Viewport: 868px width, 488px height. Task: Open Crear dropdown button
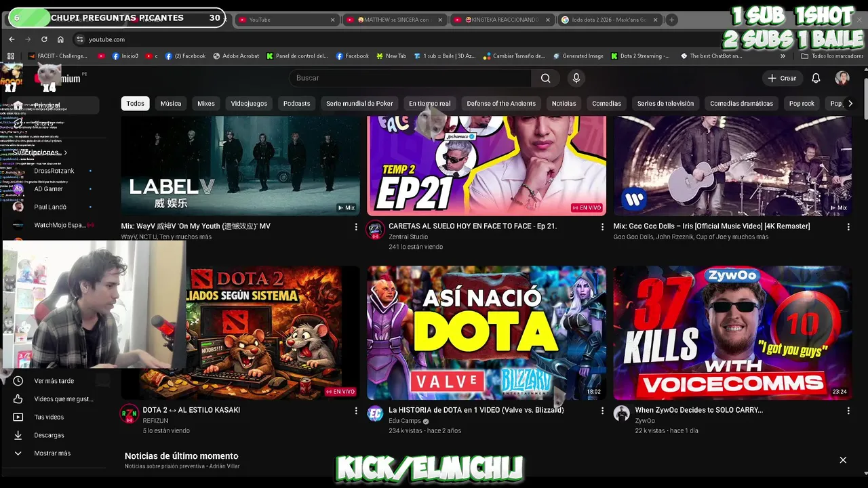click(782, 78)
